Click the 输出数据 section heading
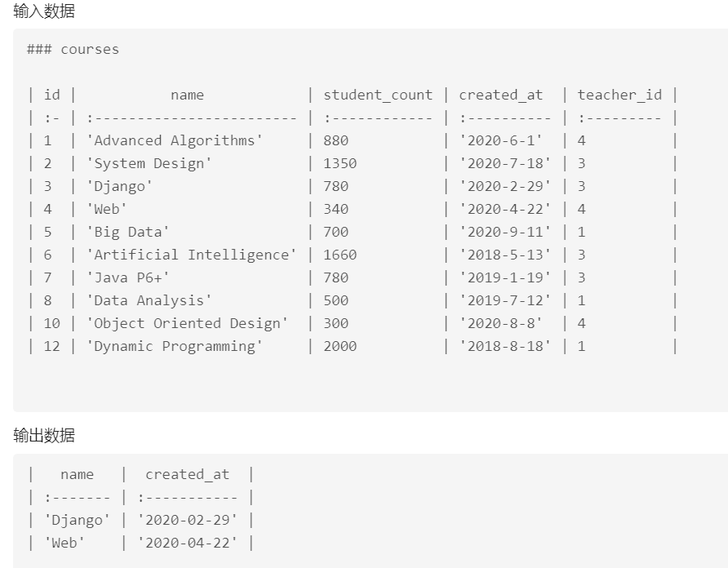Image resolution: width=728 pixels, height=568 pixels. coord(44,436)
